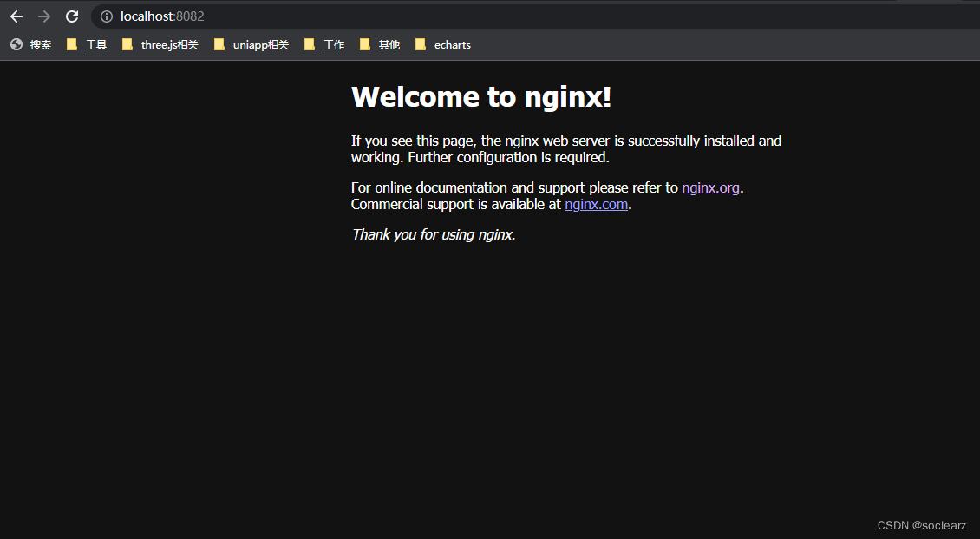The height and width of the screenshot is (539, 980).
Task: Click the browser forward arrow
Action: [x=43, y=16]
